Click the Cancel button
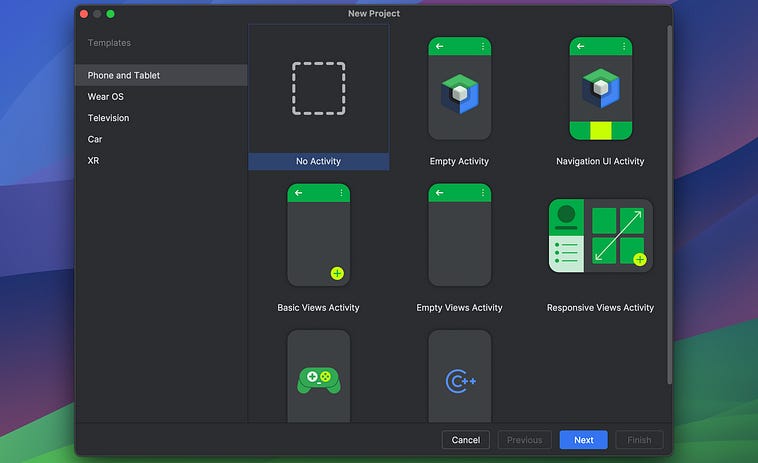Viewport: 758px width, 463px height. (x=466, y=440)
